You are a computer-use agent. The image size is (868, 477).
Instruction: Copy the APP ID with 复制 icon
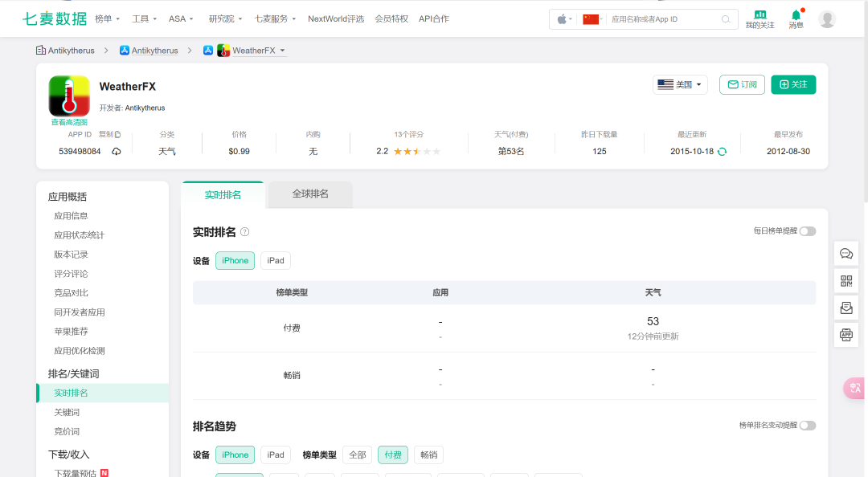109,134
